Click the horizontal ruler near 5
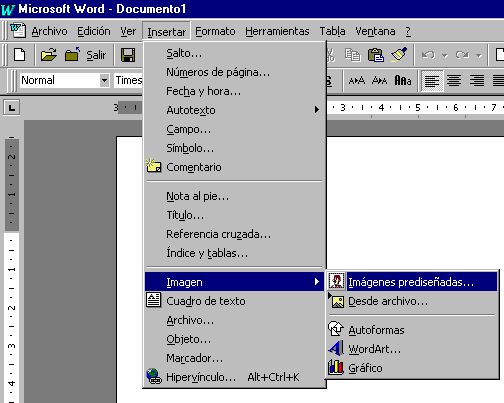 pyautogui.click(x=418, y=108)
